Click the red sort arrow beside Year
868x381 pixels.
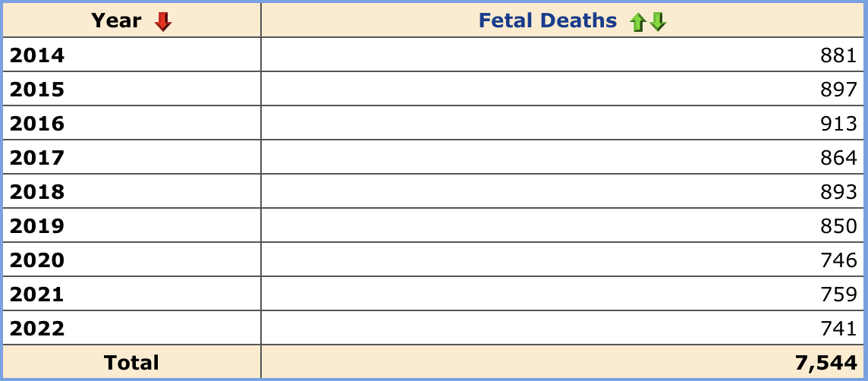coord(162,22)
